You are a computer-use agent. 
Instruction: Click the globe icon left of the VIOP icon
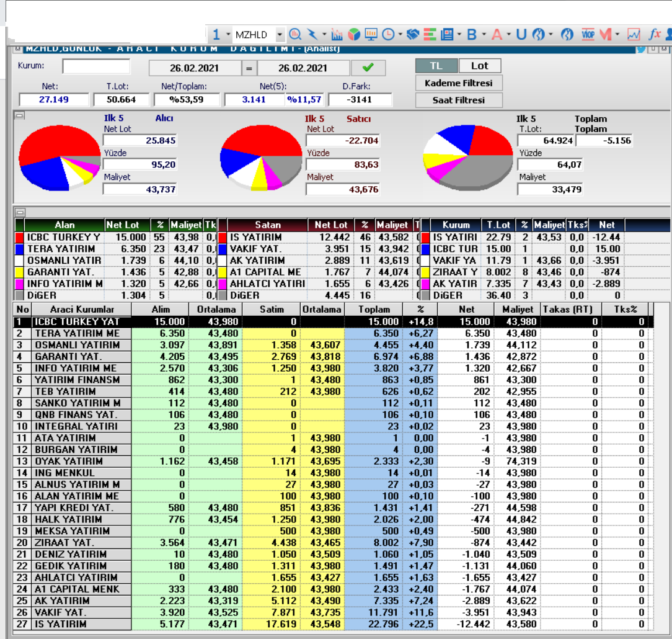point(567,34)
